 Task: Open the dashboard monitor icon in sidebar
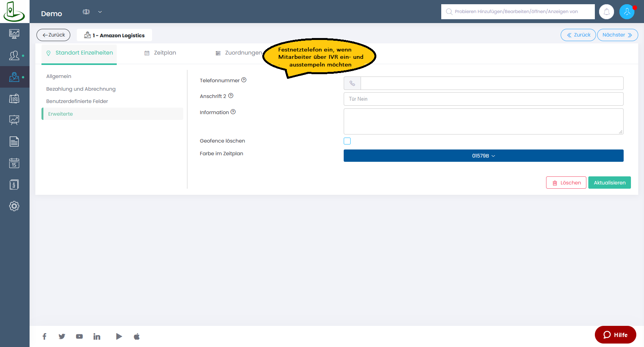click(14, 34)
